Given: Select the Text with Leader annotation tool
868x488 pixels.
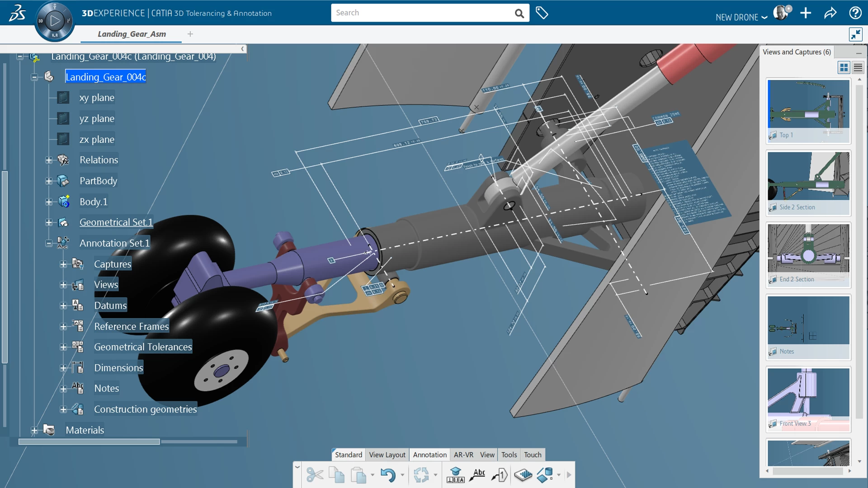Looking at the screenshot, I should [478, 474].
